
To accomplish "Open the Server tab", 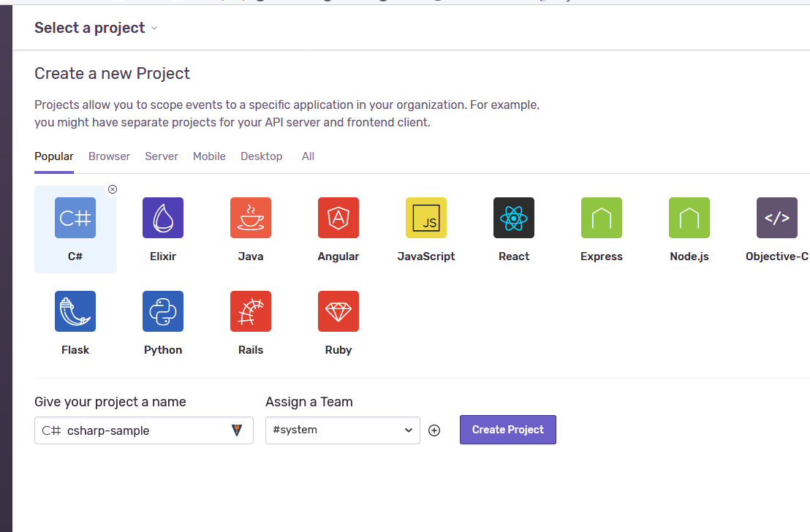I will (x=161, y=156).
